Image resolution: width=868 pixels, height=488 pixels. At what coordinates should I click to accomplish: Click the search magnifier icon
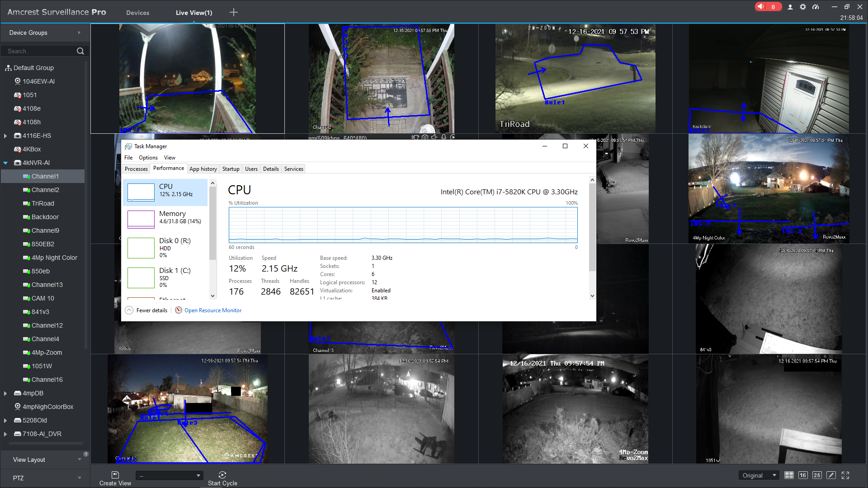[80, 51]
